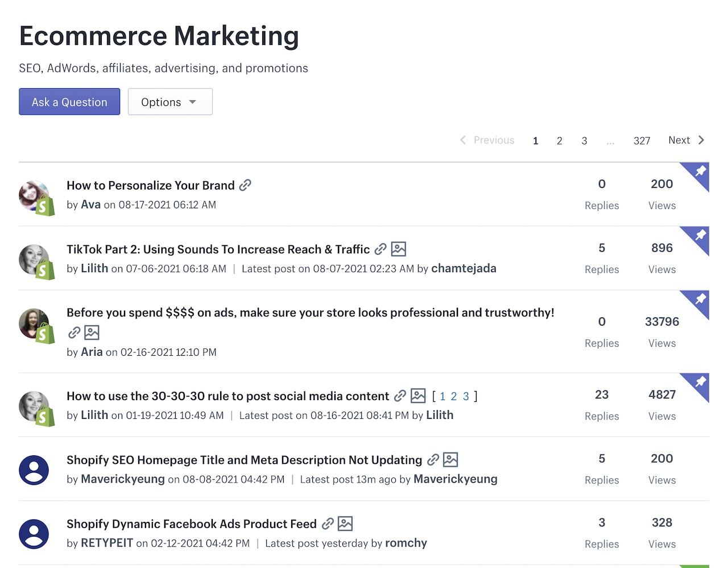Click link icon beside Shopify Dynamic Facebook Ads thread
This screenshot has height=568, width=728.
click(328, 524)
